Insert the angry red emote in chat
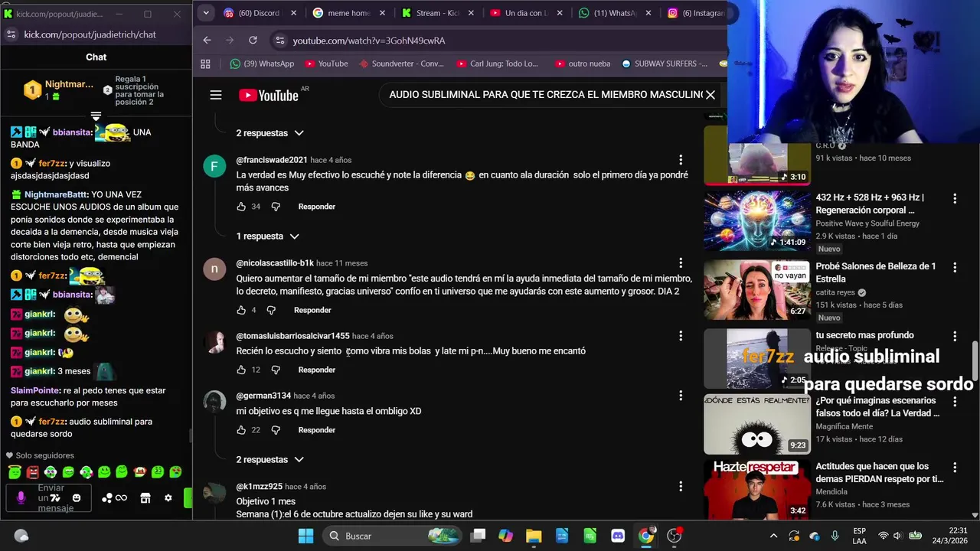This screenshot has width=980, height=551. [x=32, y=472]
